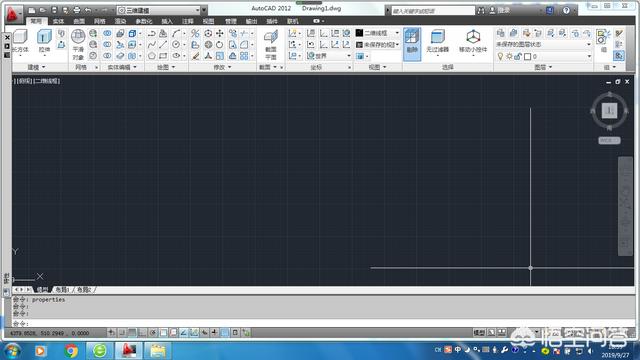Select the Line draw tool
This screenshot has height=360, width=640.
click(x=163, y=44)
